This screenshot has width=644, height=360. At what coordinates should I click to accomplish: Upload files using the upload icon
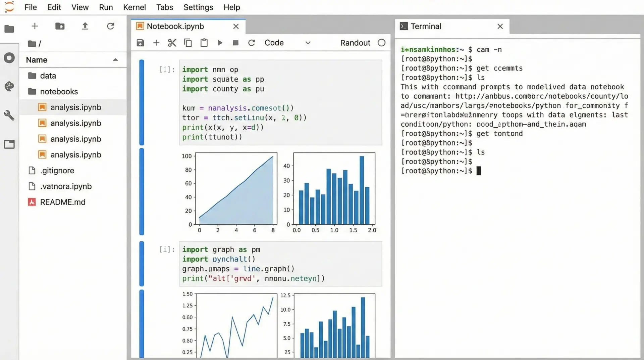(x=85, y=26)
